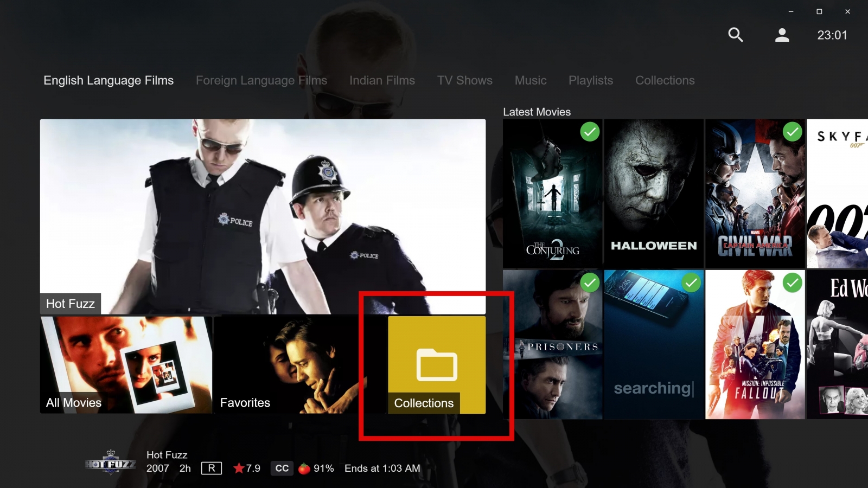Open the Favorites tile
Image resolution: width=868 pixels, height=488 pixels.
[x=299, y=365]
